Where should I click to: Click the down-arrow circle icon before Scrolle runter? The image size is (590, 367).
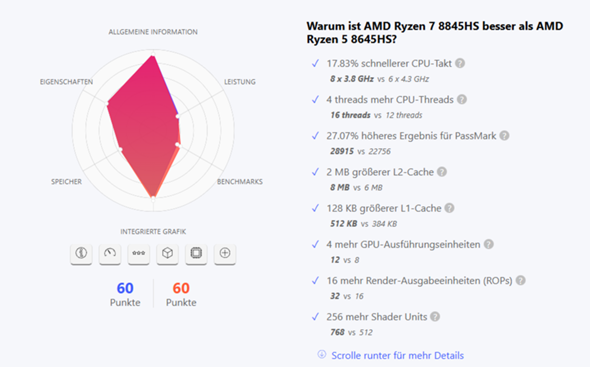point(321,354)
